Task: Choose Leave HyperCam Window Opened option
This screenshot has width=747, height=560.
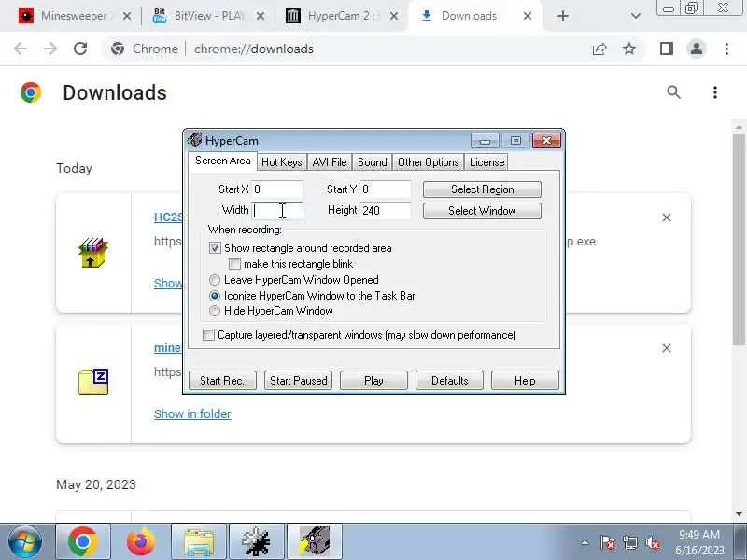Action: pyautogui.click(x=215, y=280)
